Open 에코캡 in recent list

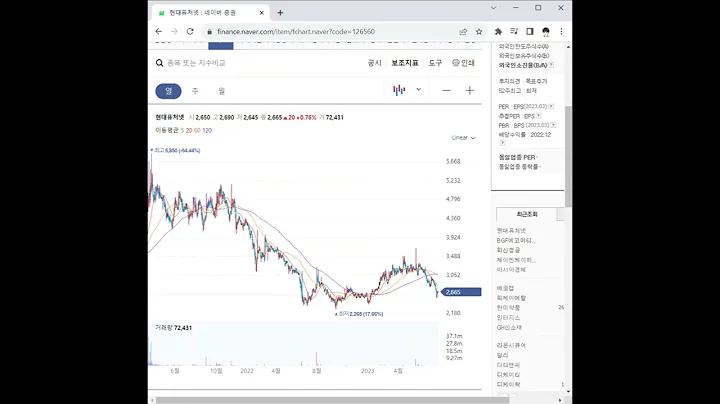point(505,288)
